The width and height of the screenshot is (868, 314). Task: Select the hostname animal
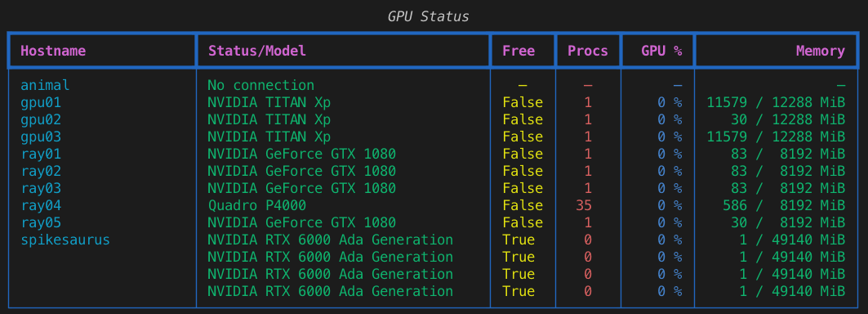point(46,85)
